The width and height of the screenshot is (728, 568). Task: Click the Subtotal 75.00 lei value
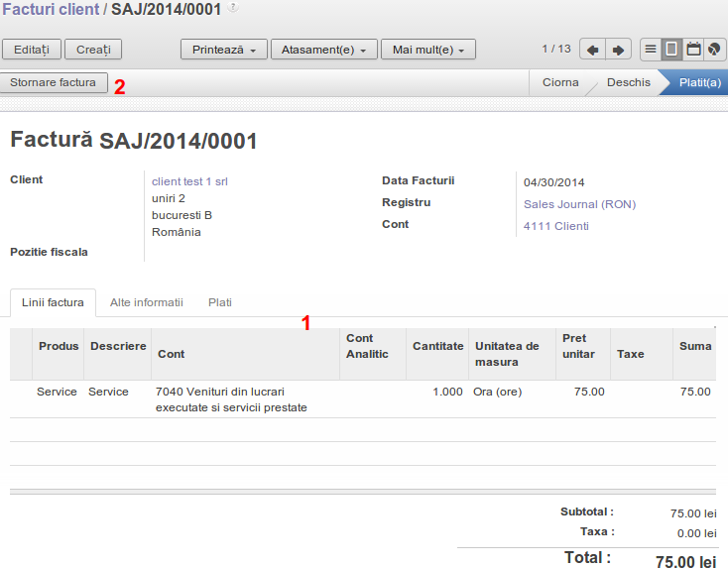(x=693, y=513)
